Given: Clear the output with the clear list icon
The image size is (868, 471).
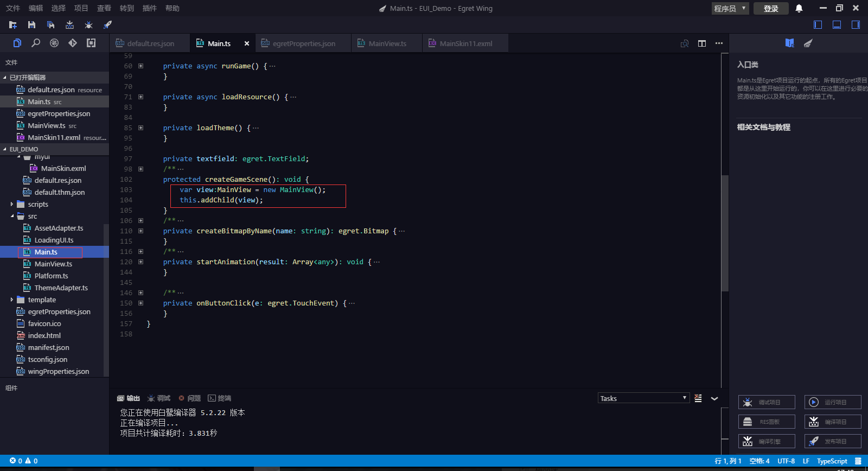Looking at the screenshot, I should [698, 398].
